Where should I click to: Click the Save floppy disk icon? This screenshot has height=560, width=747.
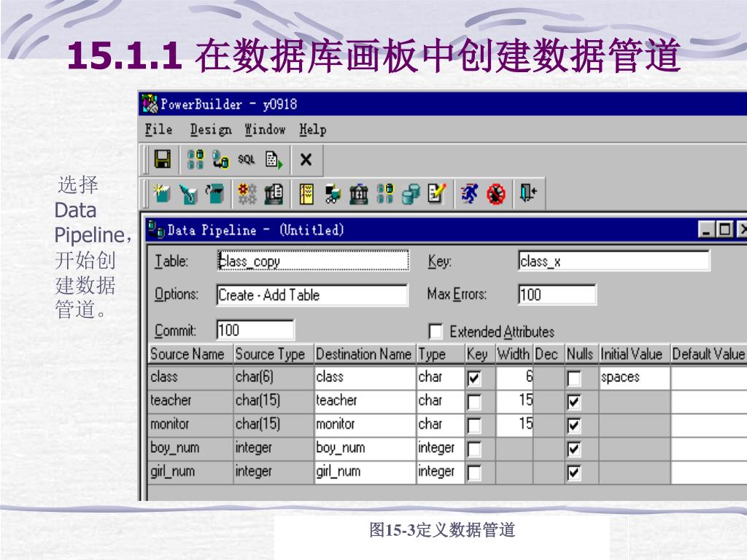163,159
